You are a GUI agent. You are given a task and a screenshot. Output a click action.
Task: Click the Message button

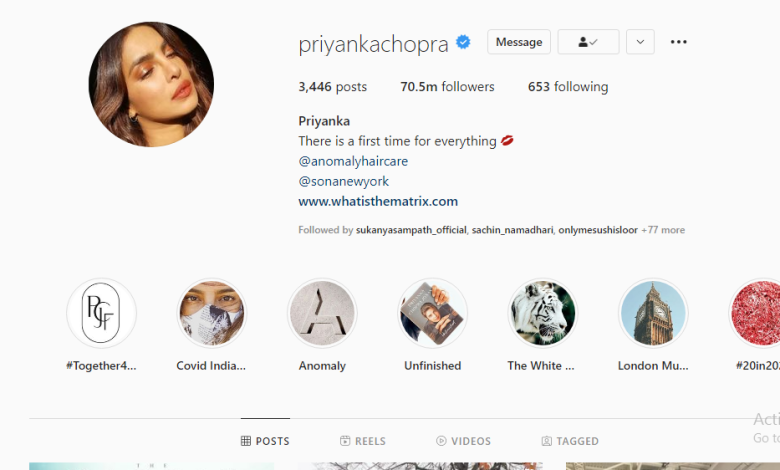click(519, 42)
